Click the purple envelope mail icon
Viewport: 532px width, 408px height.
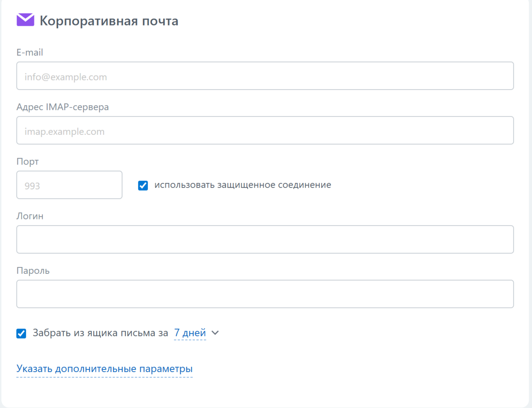coord(25,20)
